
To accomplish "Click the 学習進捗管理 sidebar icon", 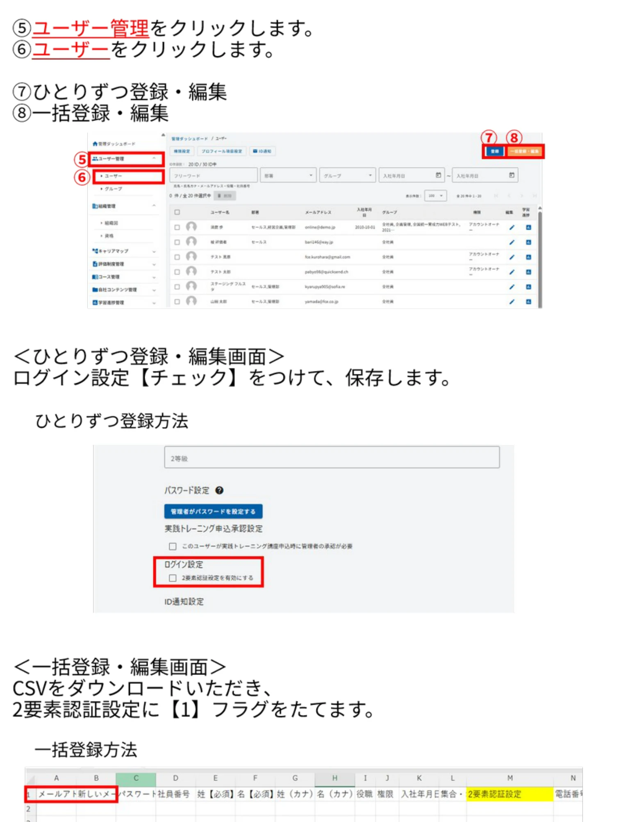I will pyautogui.click(x=95, y=303).
